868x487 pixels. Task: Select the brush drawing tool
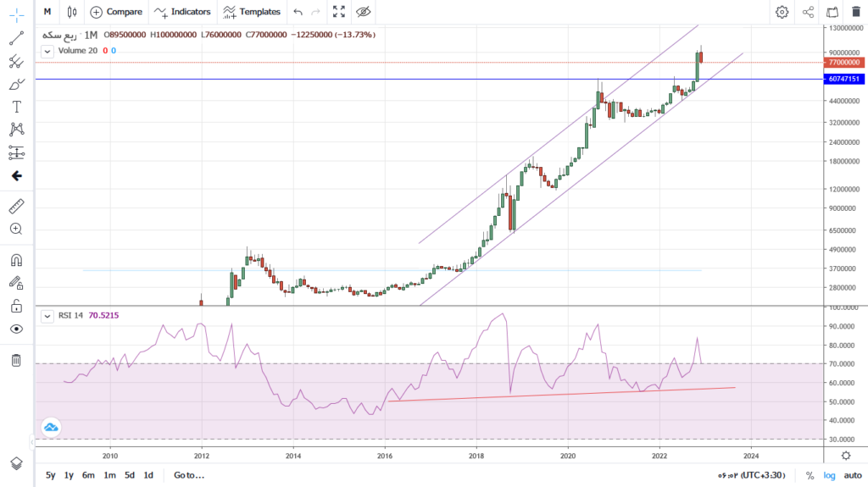click(17, 84)
